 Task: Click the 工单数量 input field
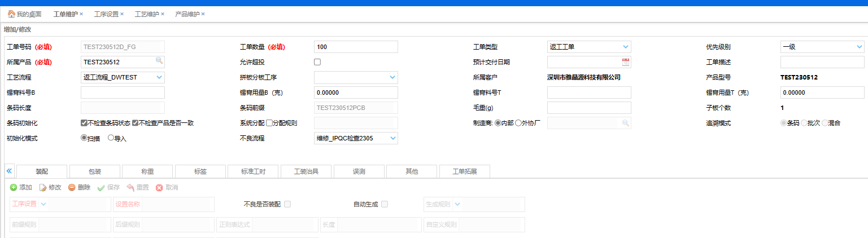pyautogui.click(x=356, y=47)
